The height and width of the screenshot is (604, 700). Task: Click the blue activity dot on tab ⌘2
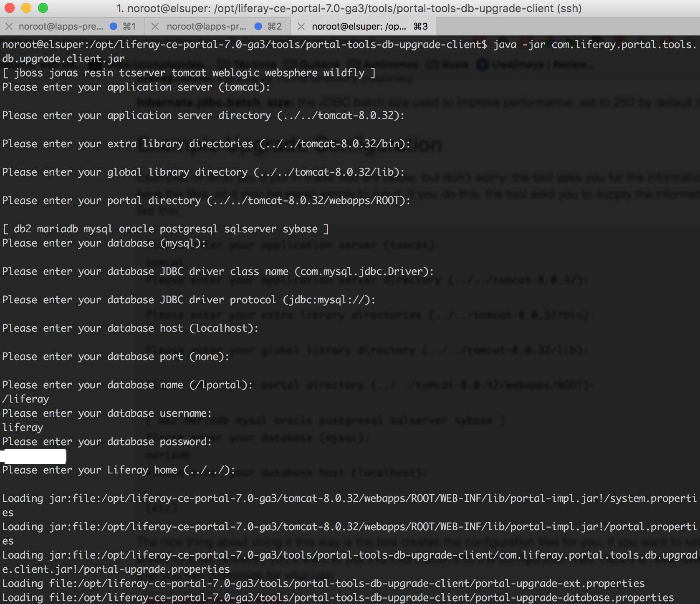point(258,26)
